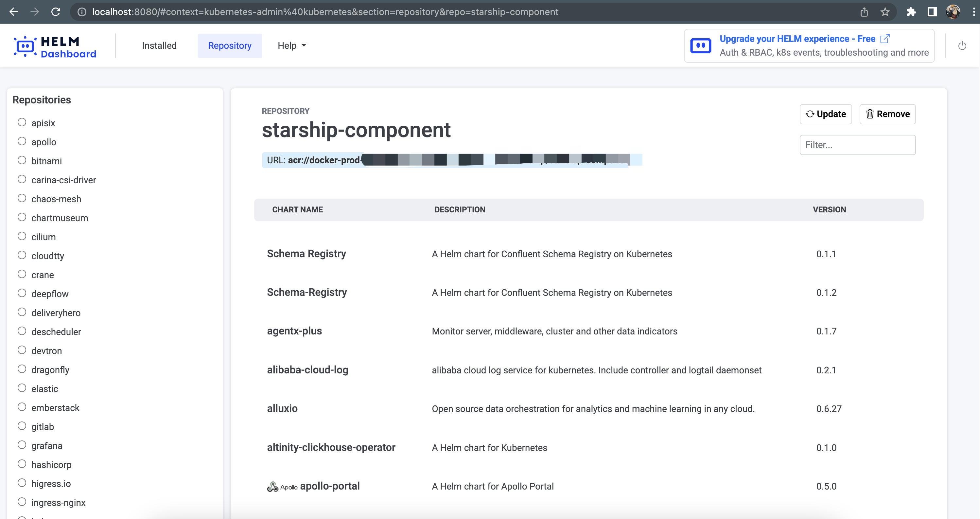Screen dimensions: 980x519
Task: Switch to the Repository tab
Action: [x=230, y=46]
